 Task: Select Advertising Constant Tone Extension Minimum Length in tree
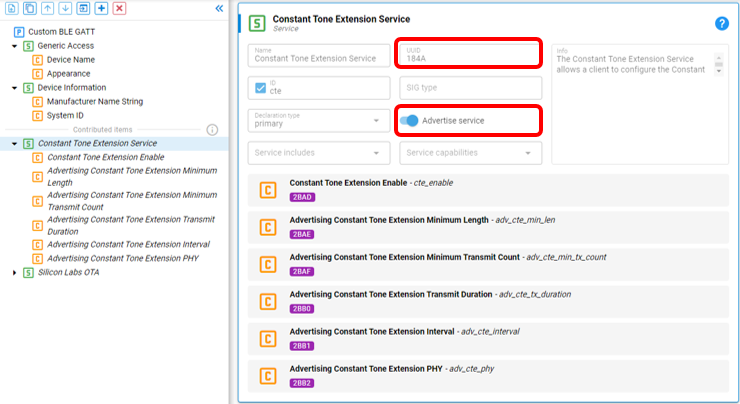pos(132,177)
